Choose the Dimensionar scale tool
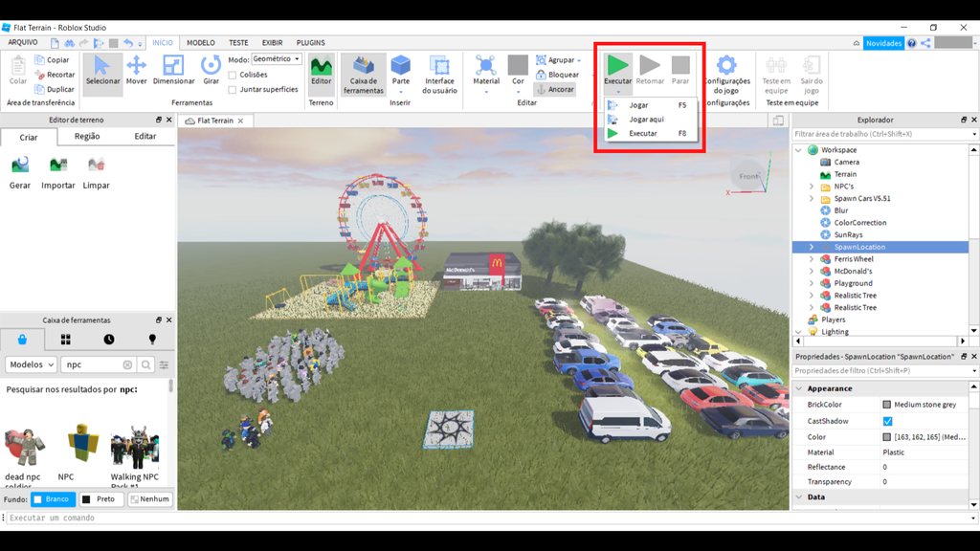 [173, 71]
